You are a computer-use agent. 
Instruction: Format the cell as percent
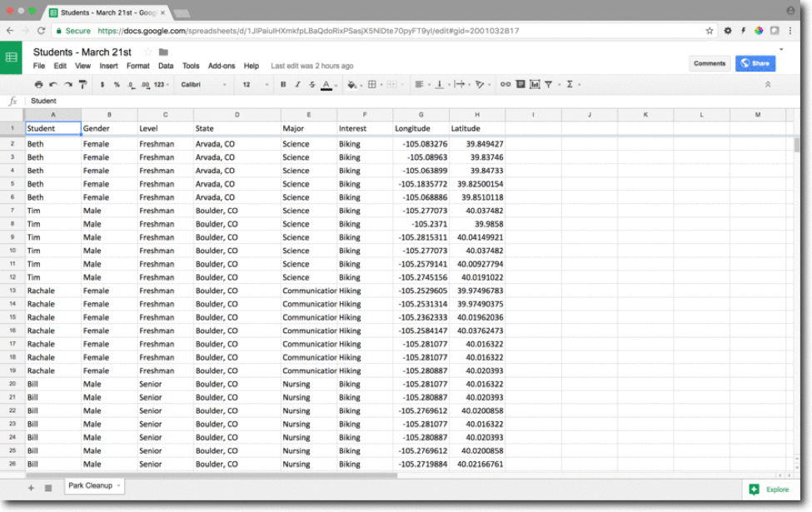click(x=117, y=84)
